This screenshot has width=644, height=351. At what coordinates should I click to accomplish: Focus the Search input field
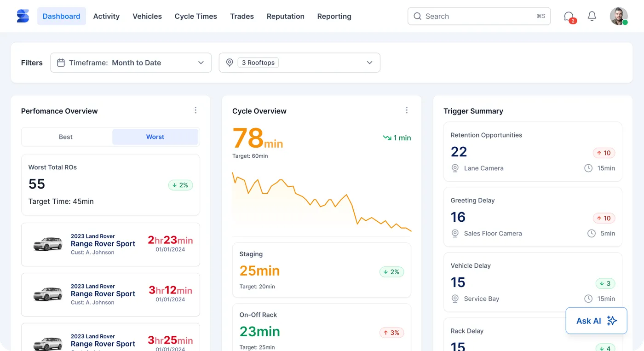[479, 16]
